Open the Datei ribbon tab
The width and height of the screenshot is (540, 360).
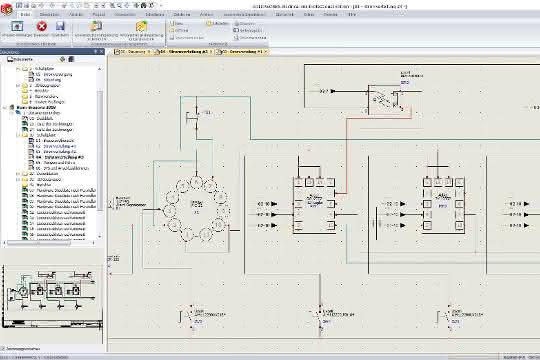coord(25,14)
